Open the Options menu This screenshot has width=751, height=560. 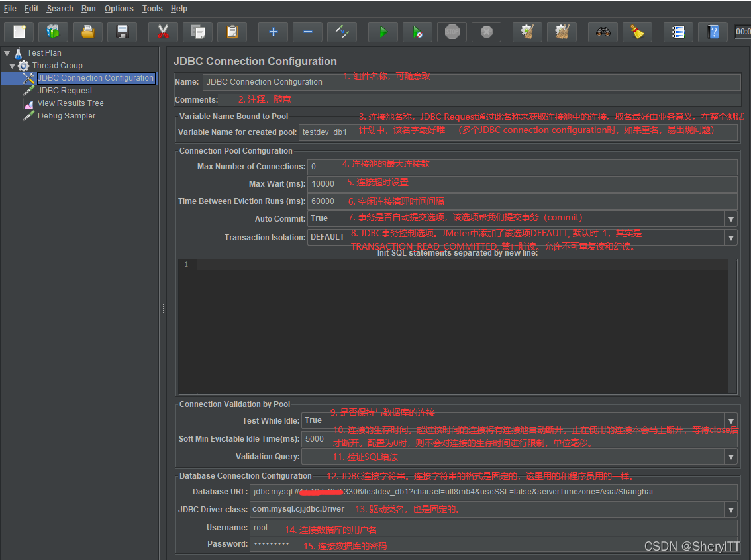119,8
